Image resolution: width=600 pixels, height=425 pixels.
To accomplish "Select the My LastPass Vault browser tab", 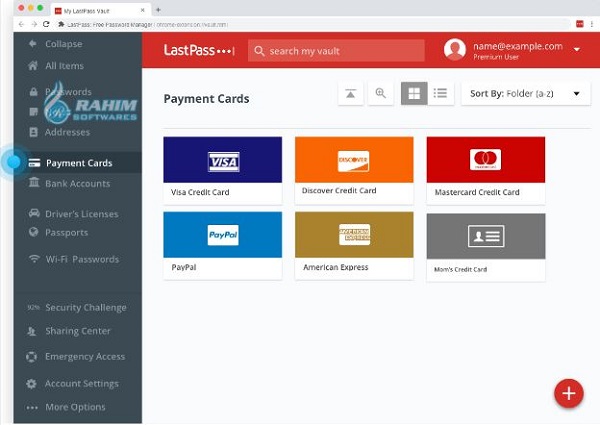I will [x=101, y=11].
